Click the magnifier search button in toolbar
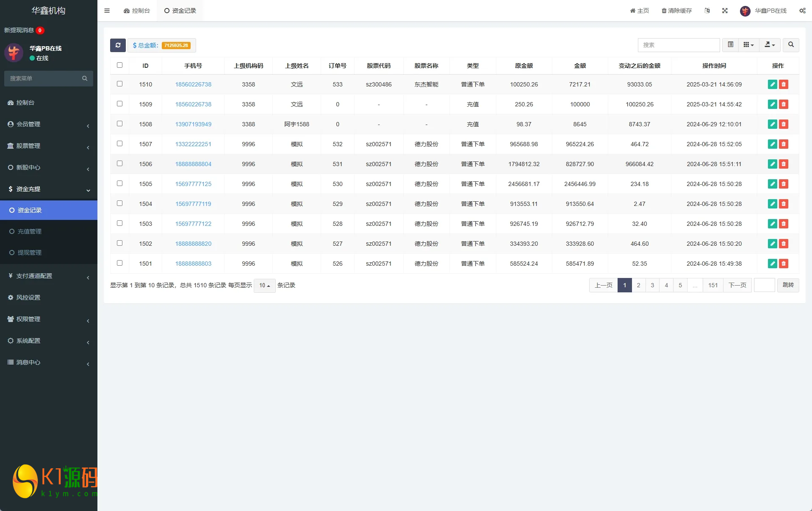The height and width of the screenshot is (511, 812). pyautogui.click(x=791, y=45)
